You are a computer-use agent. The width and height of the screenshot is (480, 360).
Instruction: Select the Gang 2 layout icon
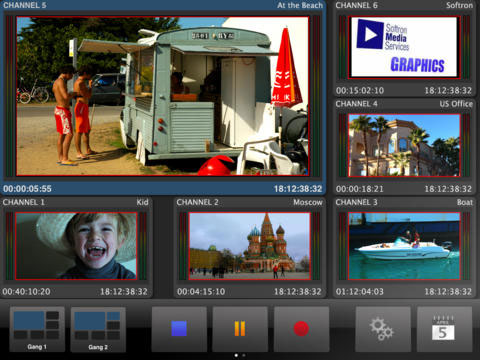pos(98,329)
